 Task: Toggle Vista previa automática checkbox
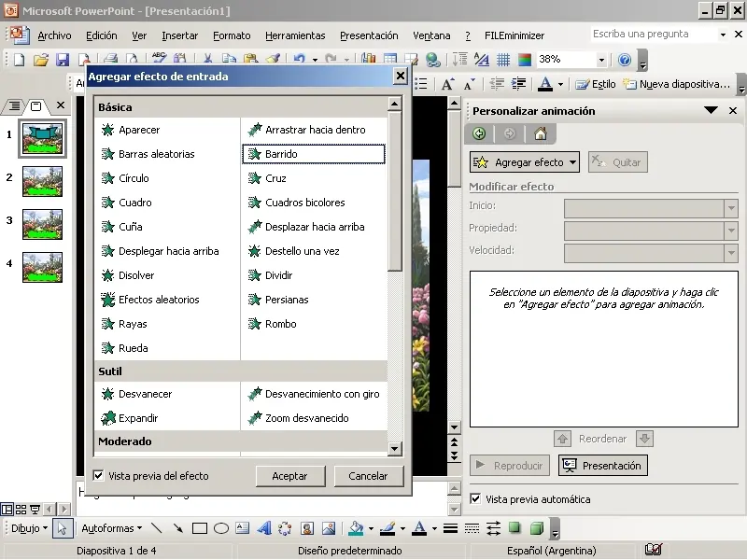[x=476, y=499]
